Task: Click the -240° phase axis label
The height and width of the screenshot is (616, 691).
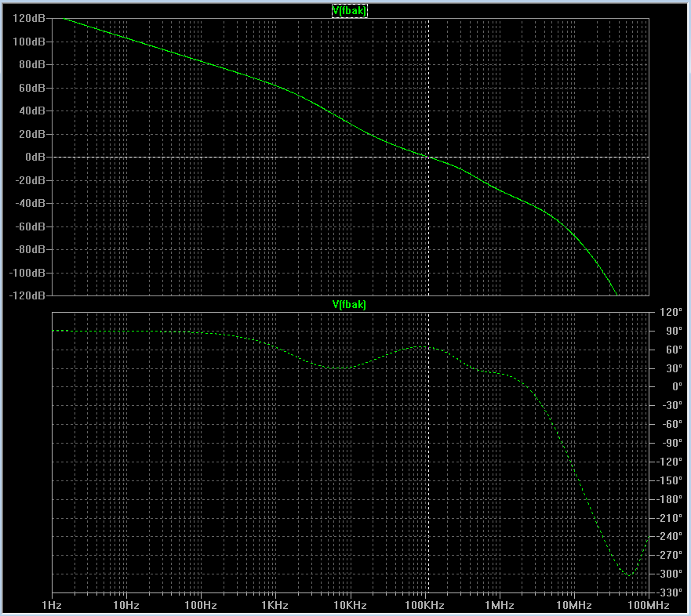Action: 669,536
